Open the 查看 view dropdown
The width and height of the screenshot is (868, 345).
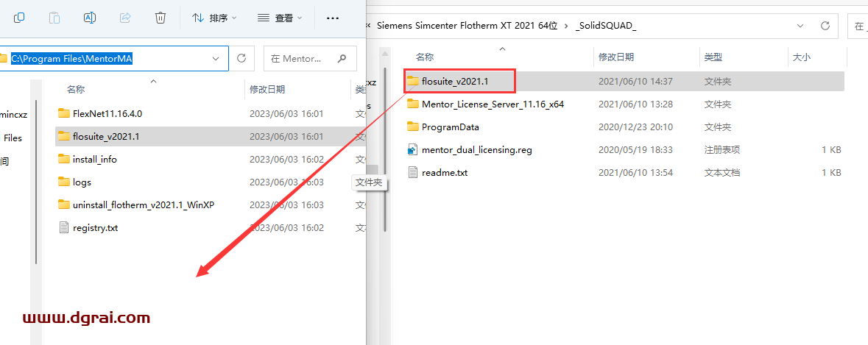(280, 18)
